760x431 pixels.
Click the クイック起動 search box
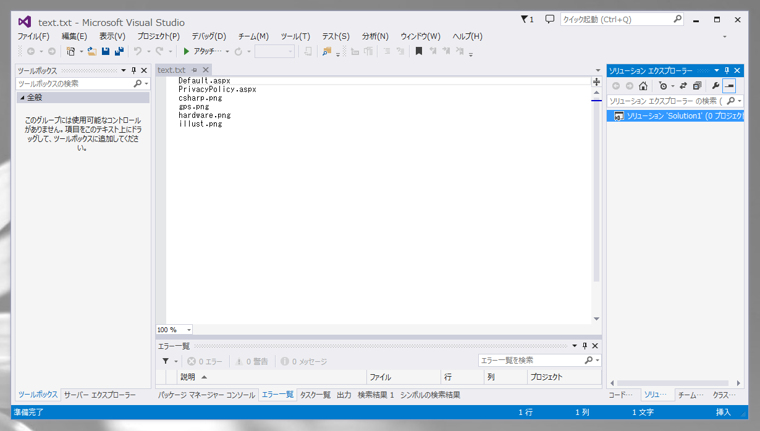coord(622,19)
